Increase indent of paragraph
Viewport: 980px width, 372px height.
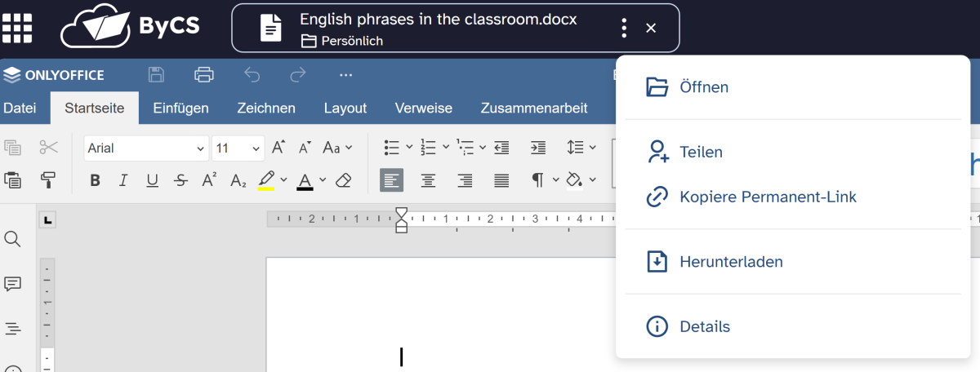pos(537,148)
